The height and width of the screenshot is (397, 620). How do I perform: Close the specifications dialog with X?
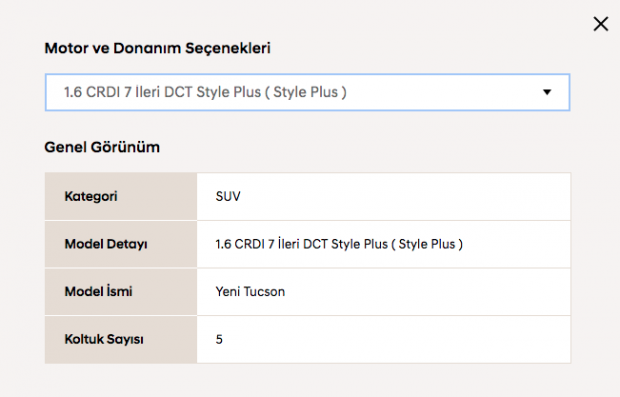coord(601,24)
